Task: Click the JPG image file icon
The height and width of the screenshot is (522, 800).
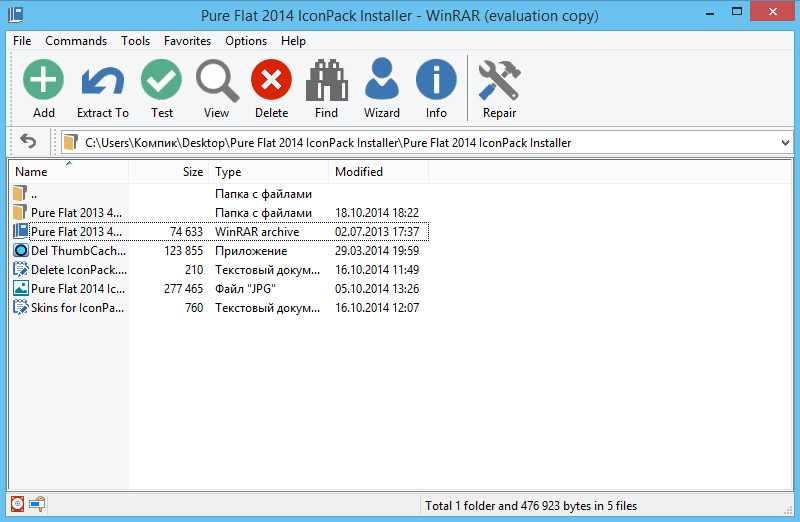Action: [20, 288]
